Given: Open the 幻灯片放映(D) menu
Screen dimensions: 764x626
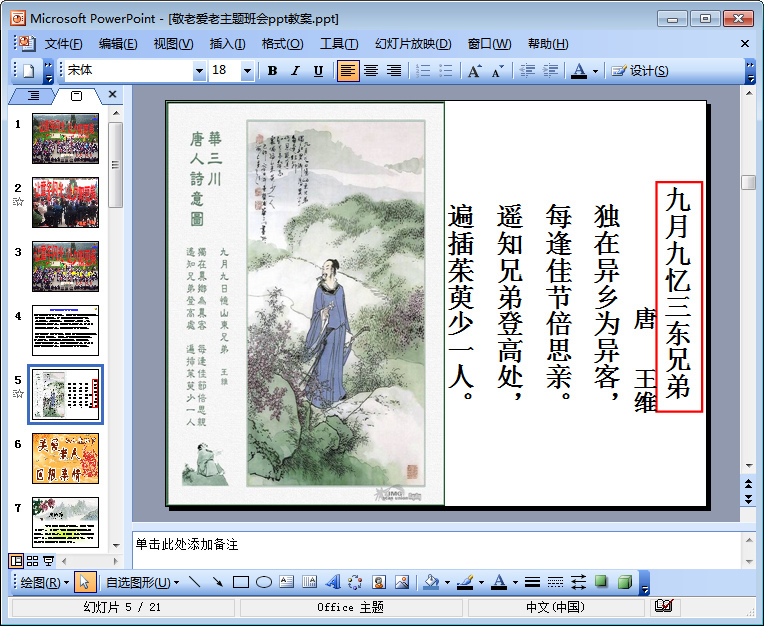Looking at the screenshot, I should pyautogui.click(x=413, y=44).
